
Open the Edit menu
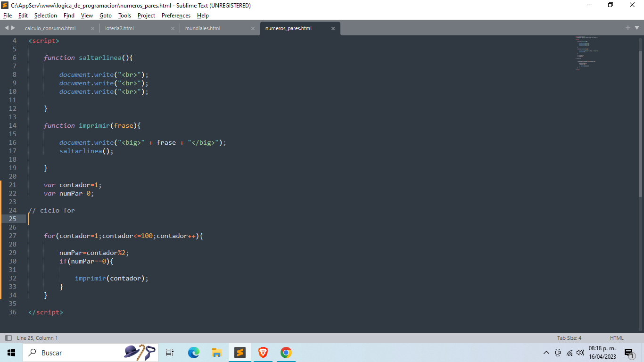[23, 16]
